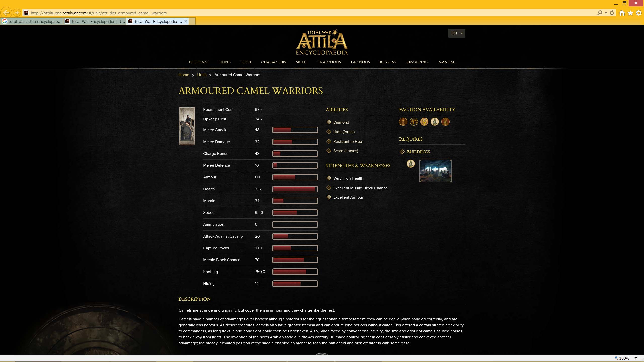644x362 pixels.
Task: Click the Missile Block Chance stat bar
Action: 295,260
